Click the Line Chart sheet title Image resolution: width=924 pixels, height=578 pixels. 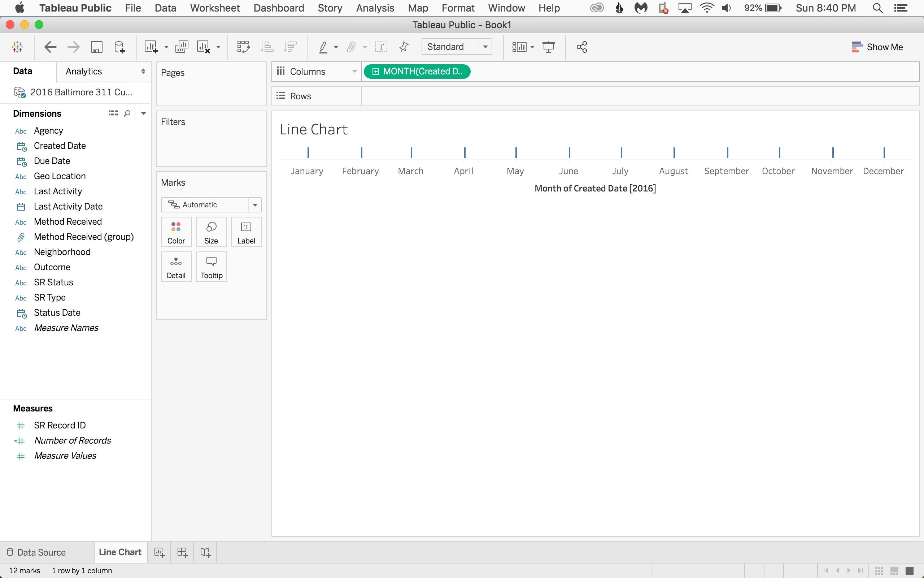click(313, 130)
